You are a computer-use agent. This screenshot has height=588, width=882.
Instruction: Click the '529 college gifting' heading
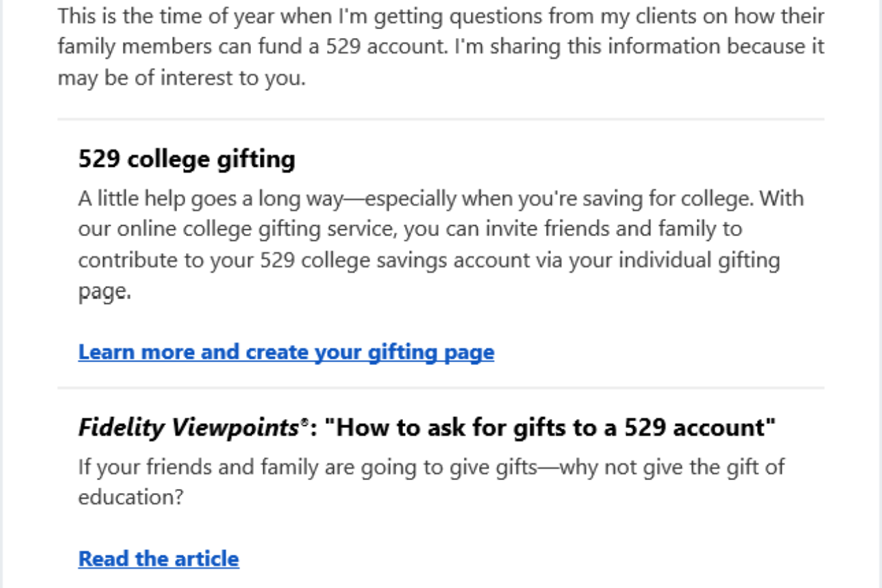[x=187, y=159]
